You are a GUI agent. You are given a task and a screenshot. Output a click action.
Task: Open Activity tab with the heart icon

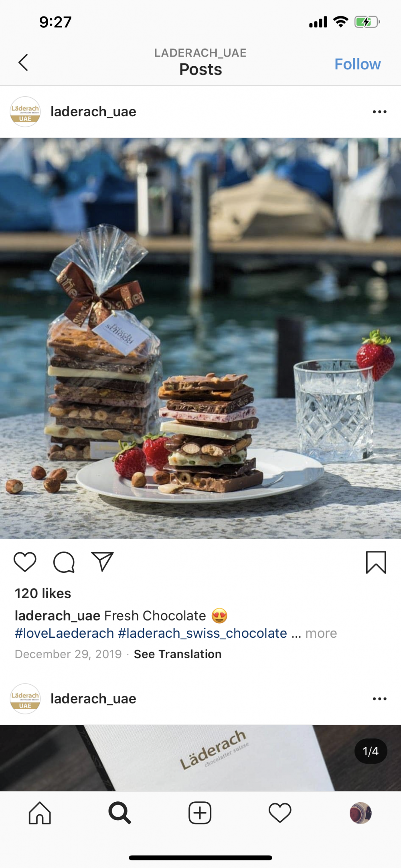(280, 813)
